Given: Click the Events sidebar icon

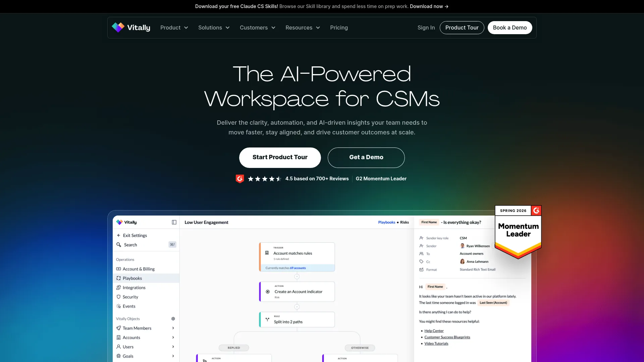Looking at the screenshot, I should pyautogui.click(x=118, y=306).
